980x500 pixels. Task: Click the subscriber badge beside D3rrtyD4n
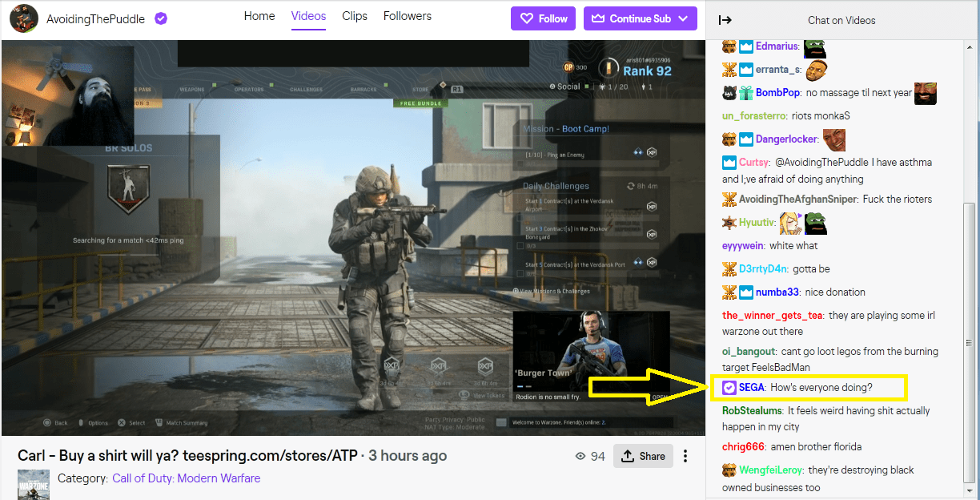tap(729, 269)
